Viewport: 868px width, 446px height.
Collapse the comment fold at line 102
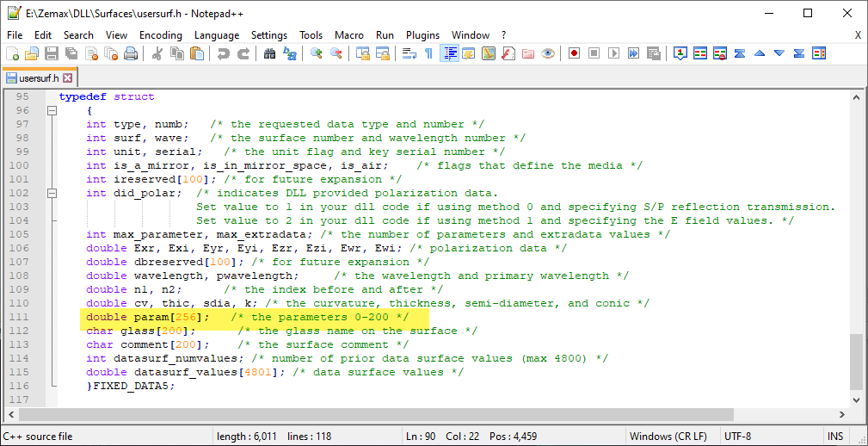tap(52, 193)
